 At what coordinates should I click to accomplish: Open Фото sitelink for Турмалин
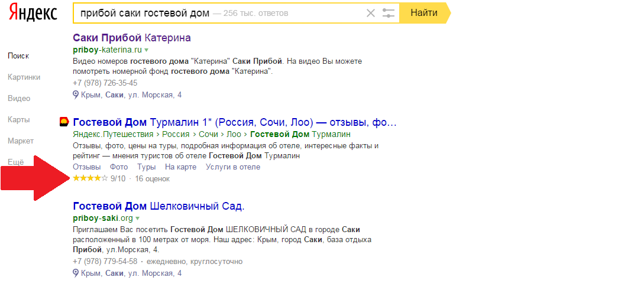click(x=119, y=167)
